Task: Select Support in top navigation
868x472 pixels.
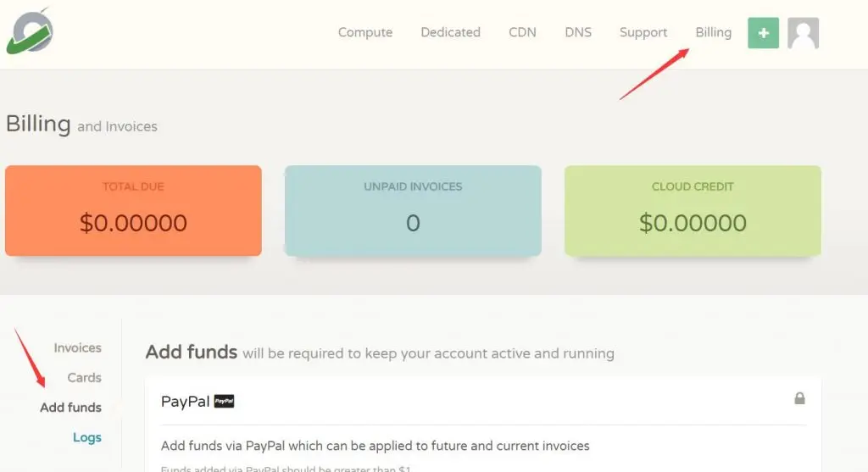Action: coord(643,33)
